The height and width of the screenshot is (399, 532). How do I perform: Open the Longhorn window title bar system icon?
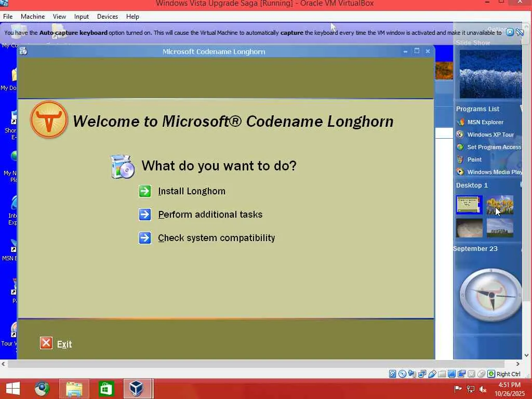[x=23, y=51]
